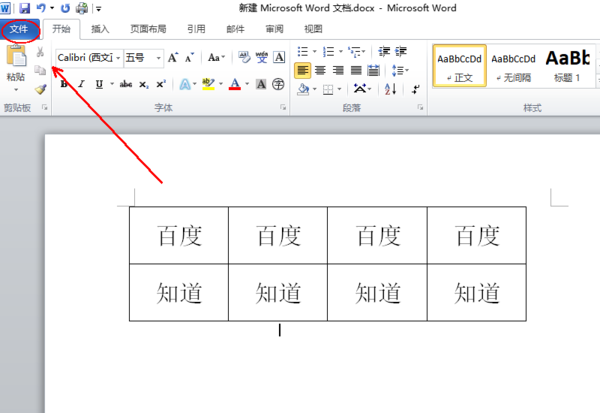Click the Cut scissors icon
This screenshot has width=600, height=413.
coord(40,52)
